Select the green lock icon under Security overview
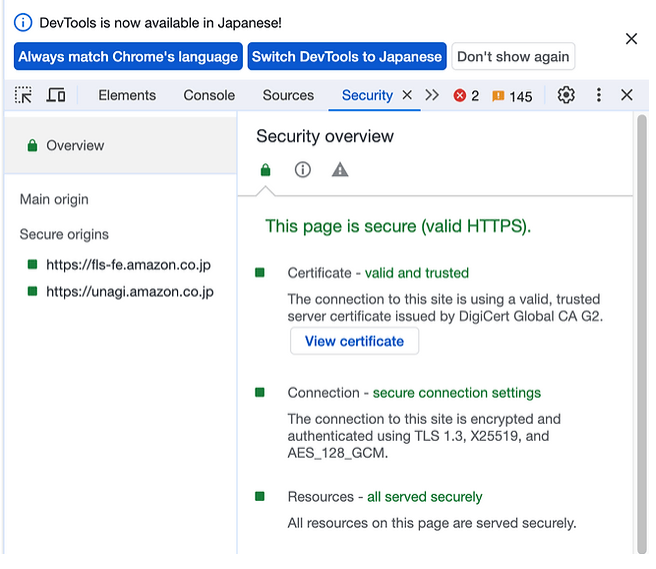656x569 pixels. [265, 170]
